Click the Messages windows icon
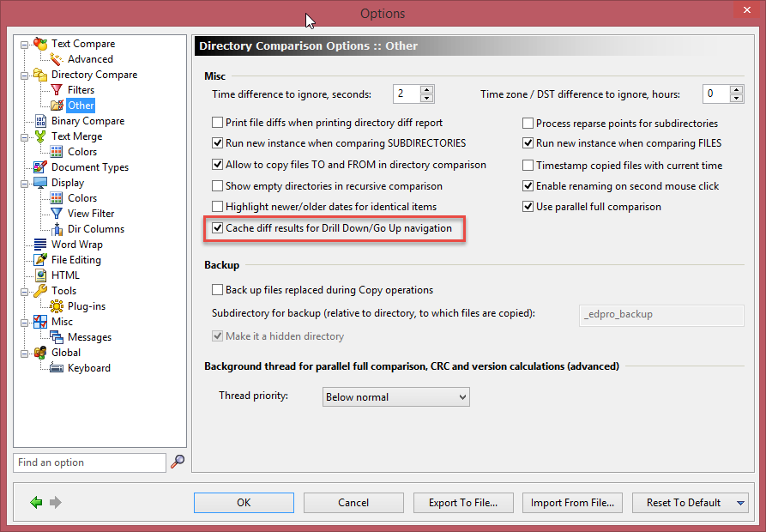Image resolution: width=766 pixels, height=532 pixels. (x=57, y=337)
